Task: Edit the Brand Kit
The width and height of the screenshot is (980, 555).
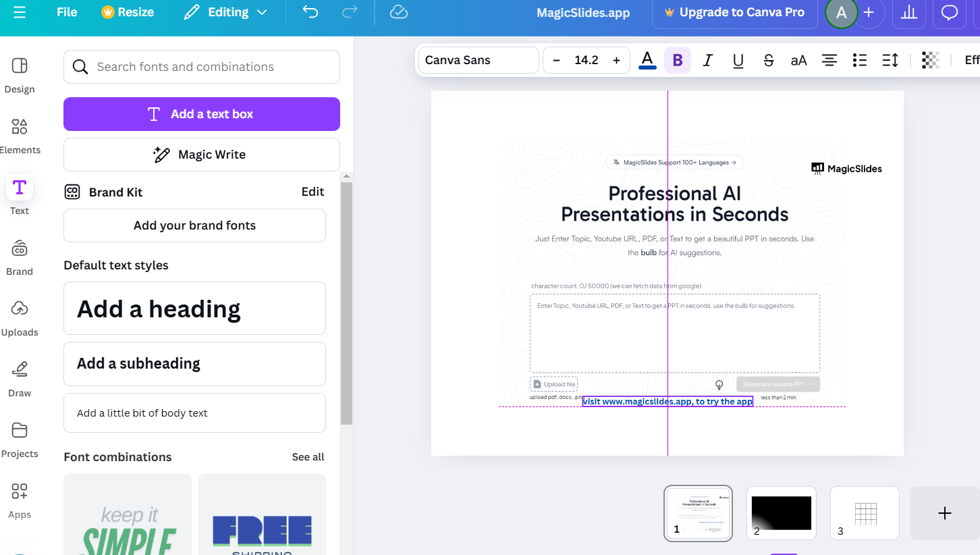Action: [x=312, y=192]
